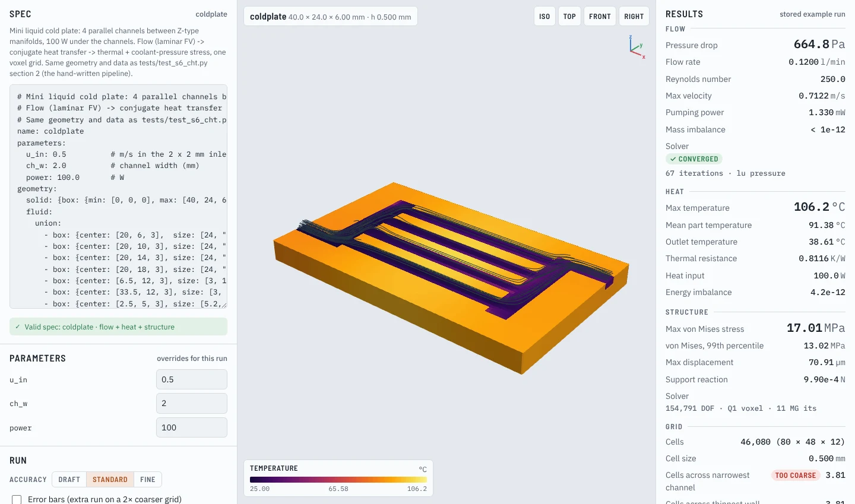Click the ch_w parameter field
This screenshot has height=504, width=855.
tap(192, 403)
